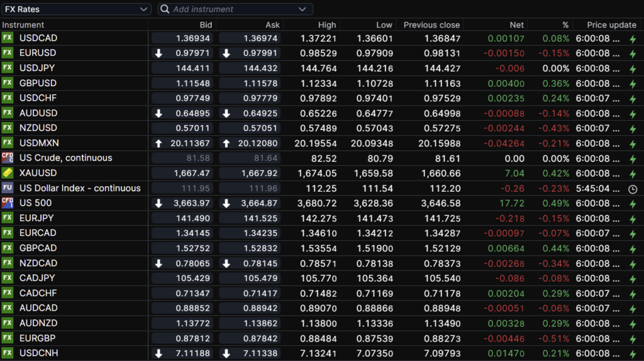Click the lightning bolt icon in EURUSD row
This screenshot has width=644, height=361.
coord(633,53)
